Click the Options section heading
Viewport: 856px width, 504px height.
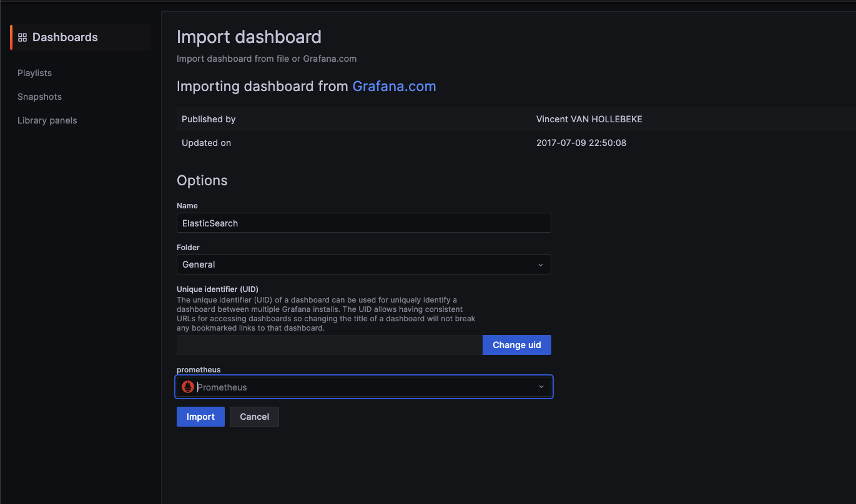click(x=202, y=180)
